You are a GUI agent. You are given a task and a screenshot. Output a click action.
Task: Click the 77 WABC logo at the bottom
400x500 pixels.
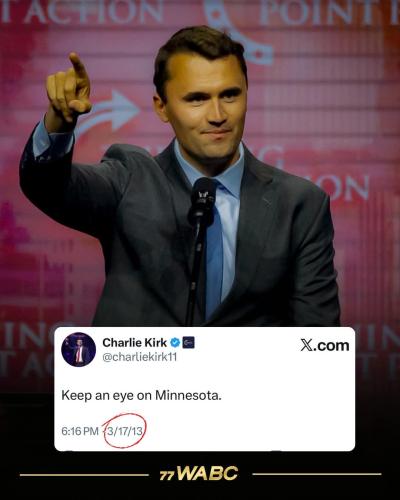(199, 474)
